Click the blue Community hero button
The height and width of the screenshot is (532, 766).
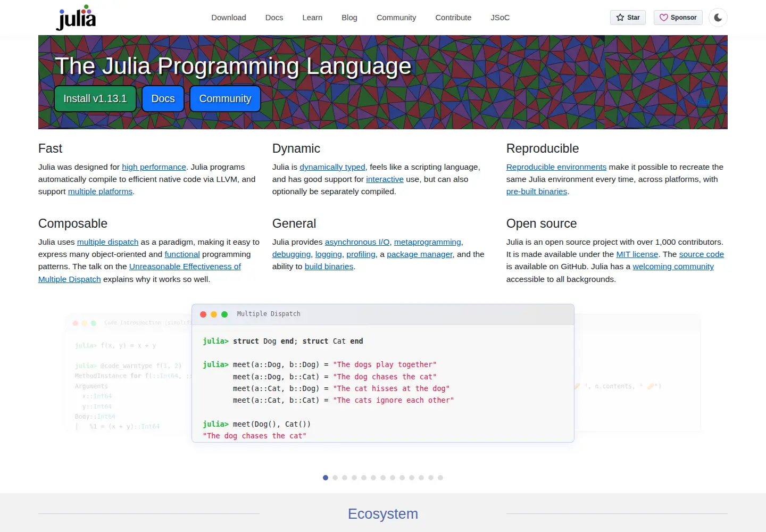point(225,98)
